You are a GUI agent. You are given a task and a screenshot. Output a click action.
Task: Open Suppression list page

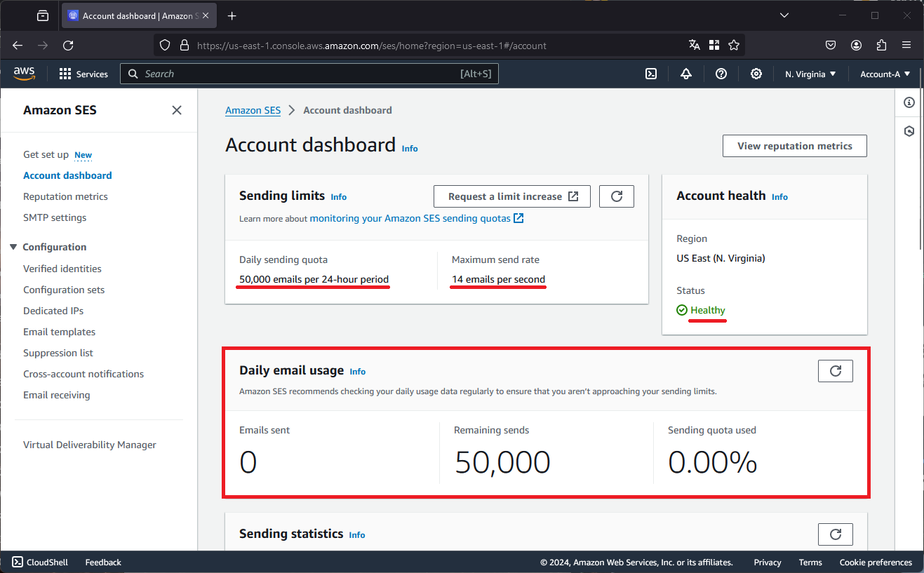[58, 353]
